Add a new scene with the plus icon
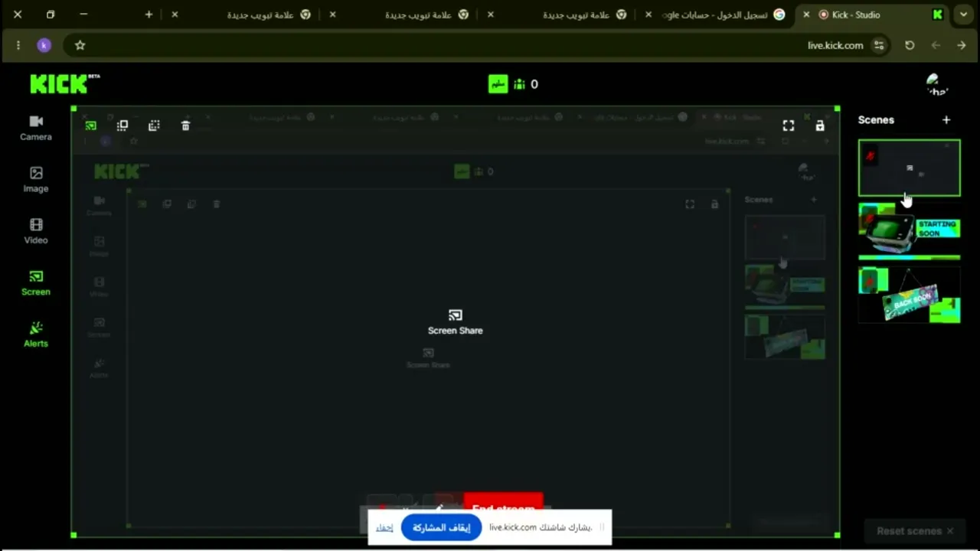This screenshot has height=551, width=980. click(946, 120)
